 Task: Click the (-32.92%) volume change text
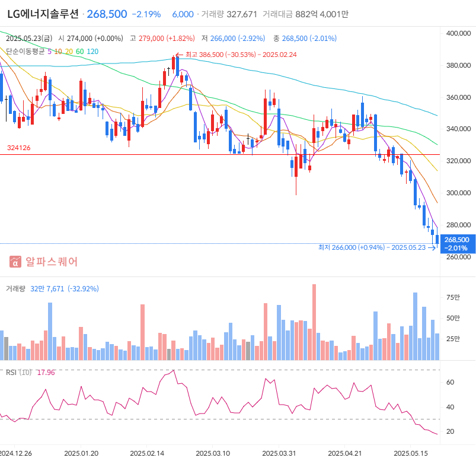point(83,289)
